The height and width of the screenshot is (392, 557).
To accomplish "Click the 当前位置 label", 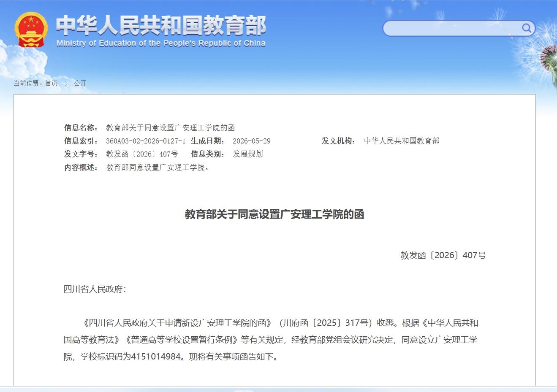I will [x=28, y=83].
